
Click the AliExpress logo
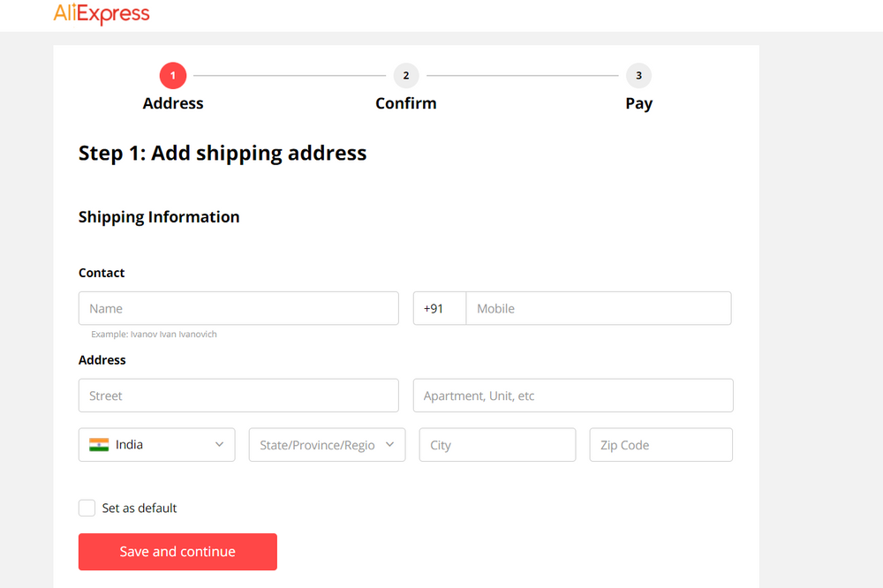coord(102,14)
